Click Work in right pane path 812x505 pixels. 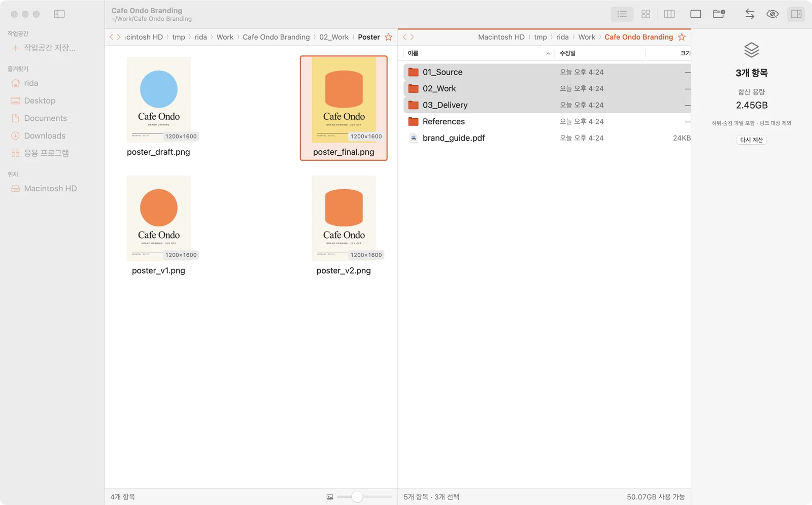click(587, 37)
